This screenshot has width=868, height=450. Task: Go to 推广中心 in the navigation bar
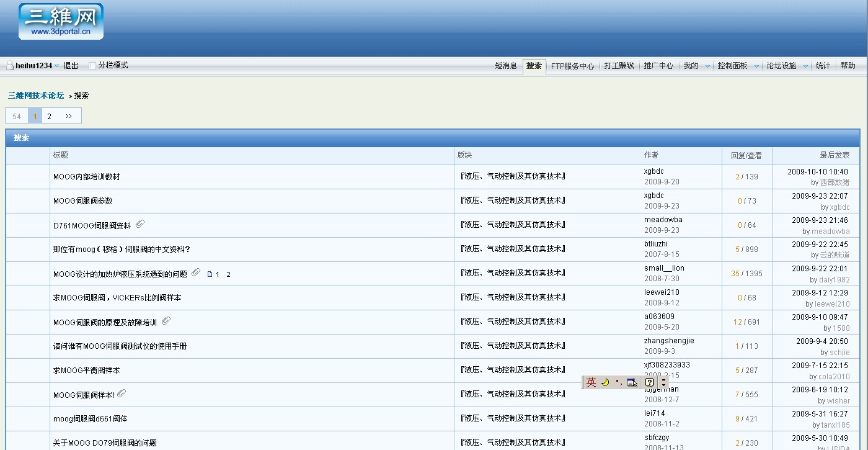coord(658,66)
